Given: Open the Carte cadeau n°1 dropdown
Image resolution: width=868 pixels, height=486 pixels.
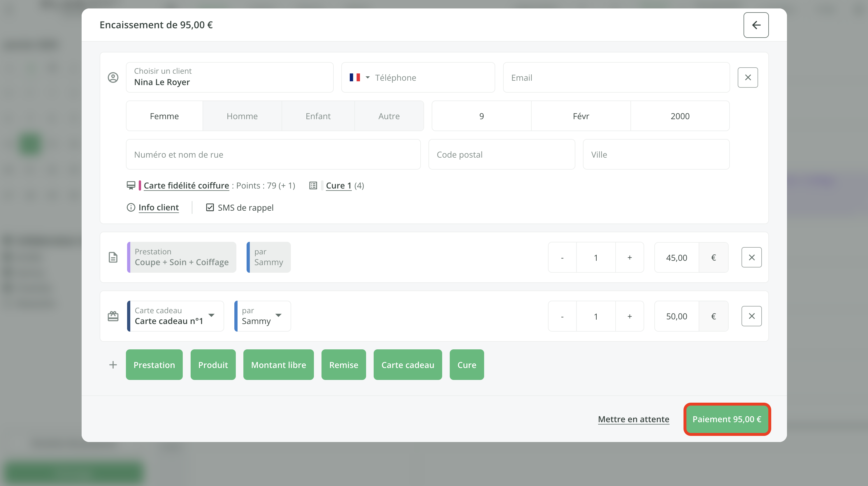Looking at the screenshot, I should [175, 316].
